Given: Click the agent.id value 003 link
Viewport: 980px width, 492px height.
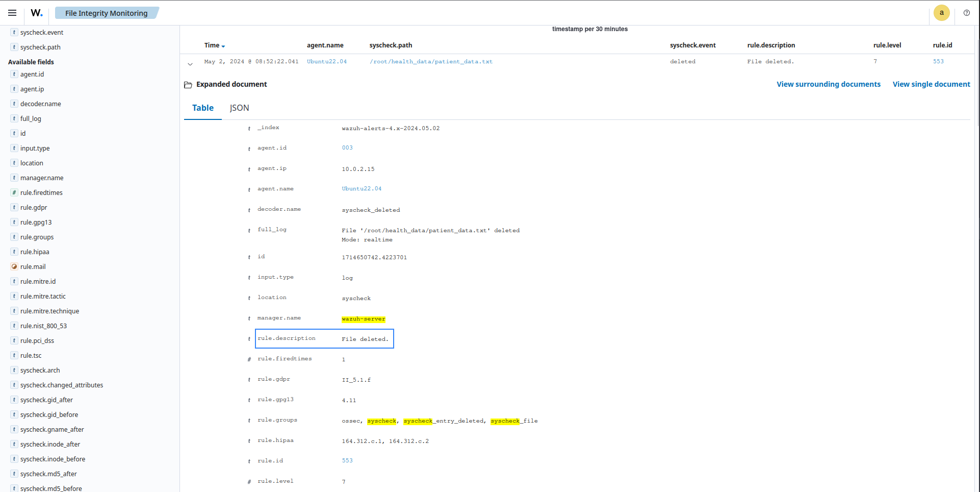Looking at the screenshot, I should coord(347,147).
